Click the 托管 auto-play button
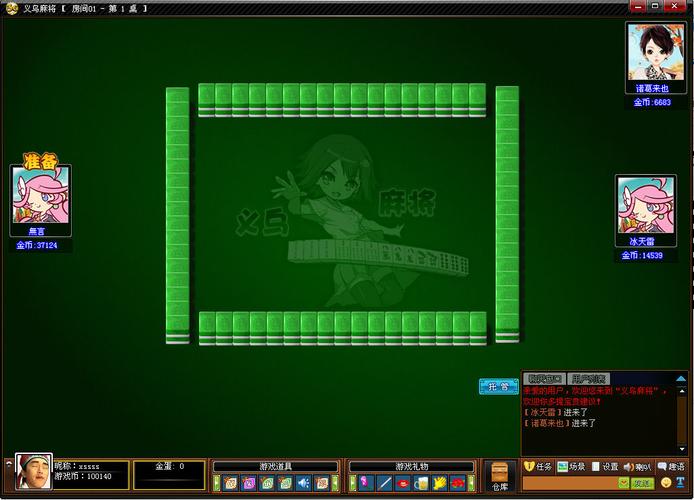The height and width of the screenshot is (500, 694). pyautogui.click(x=499, y=386)
